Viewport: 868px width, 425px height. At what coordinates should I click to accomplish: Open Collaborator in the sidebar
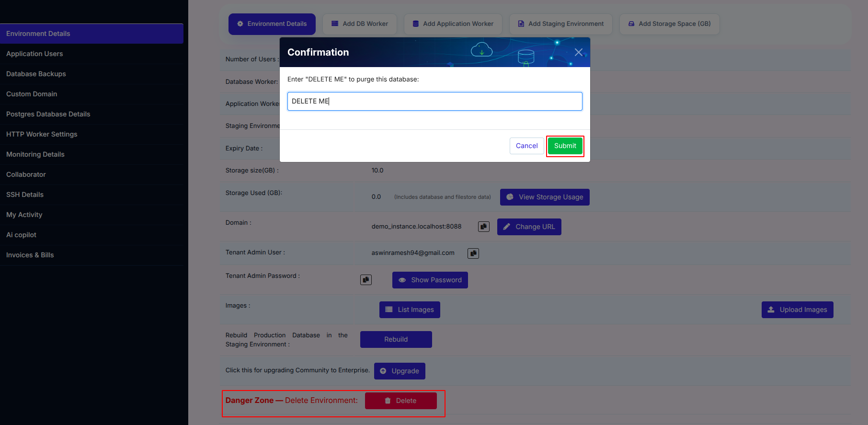point(91,174)
